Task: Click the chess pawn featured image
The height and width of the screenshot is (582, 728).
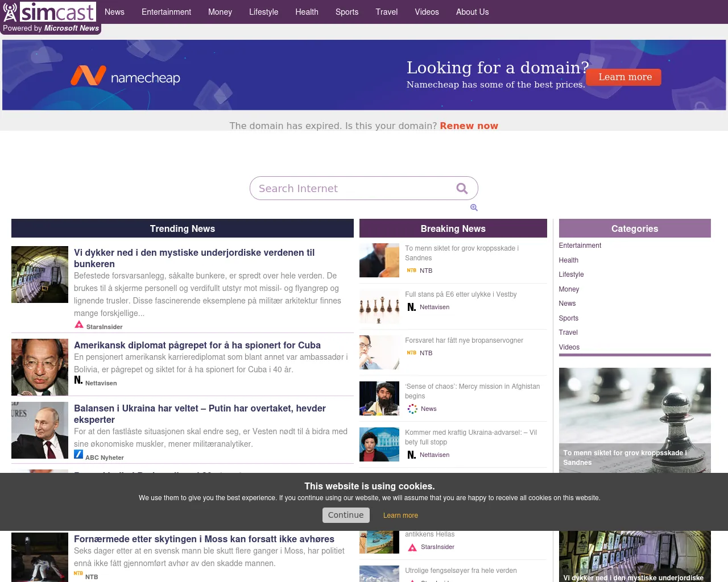Action: point(635,420)
